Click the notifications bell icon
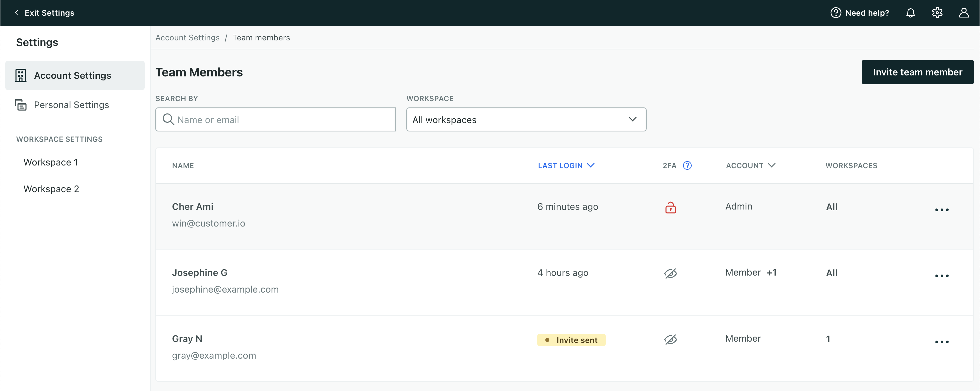This screenshot has height=391, width=980. coord(911,13)
